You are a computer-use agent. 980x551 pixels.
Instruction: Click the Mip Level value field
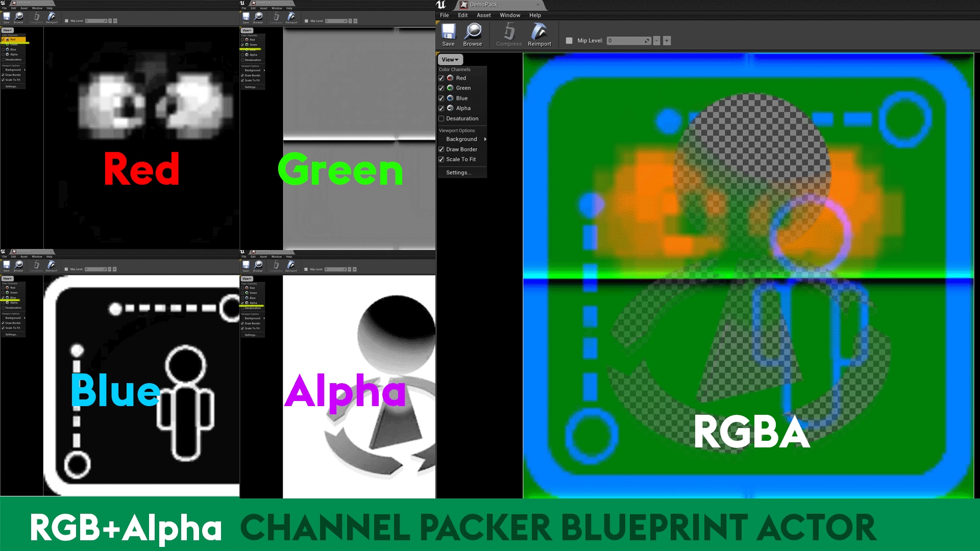point(625,40)
